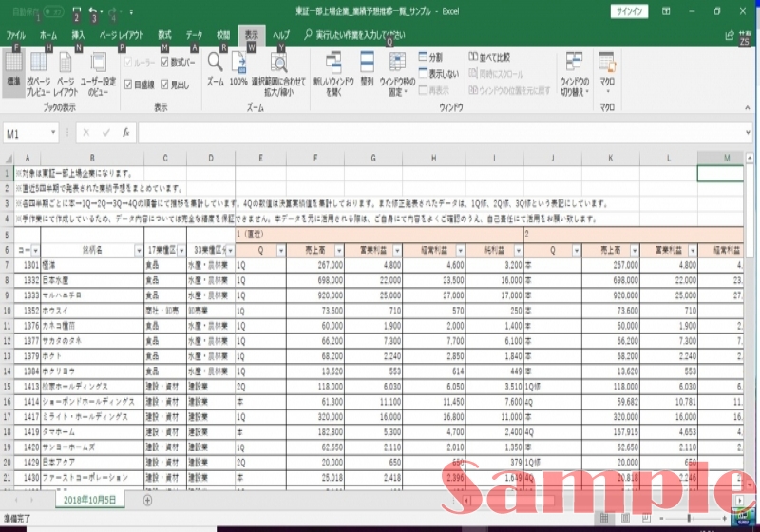Click the vertical scrollbar up arrow
The width and height of the screenshot is (760, 532).
750,158
